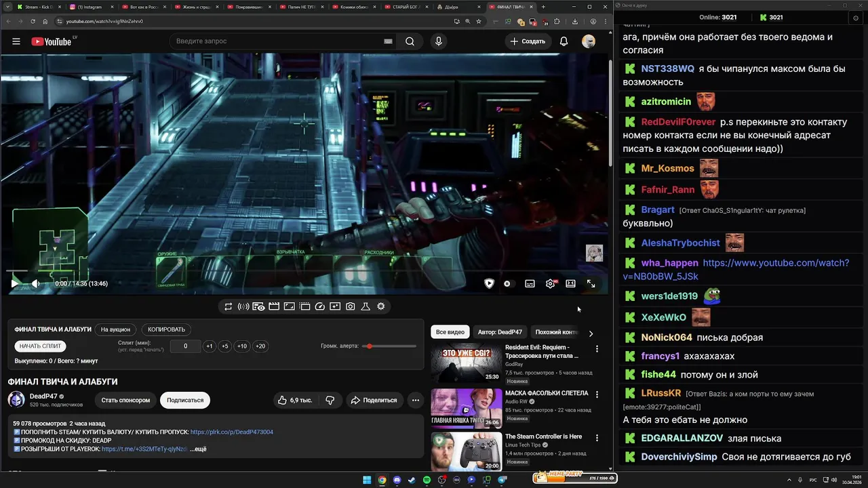
Task: Like the video (6,9 тыс.)
Action: click(x=296, y=400)
